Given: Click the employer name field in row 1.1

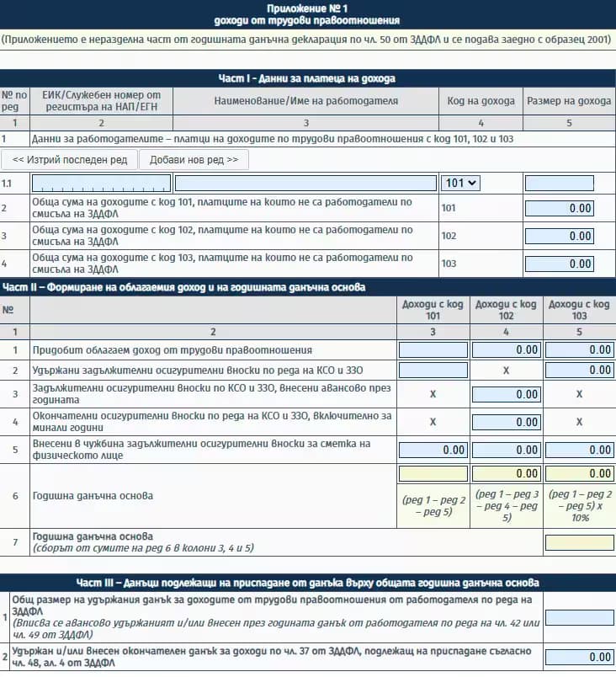Looking at the screenshot, I should [x=306, y=184].
